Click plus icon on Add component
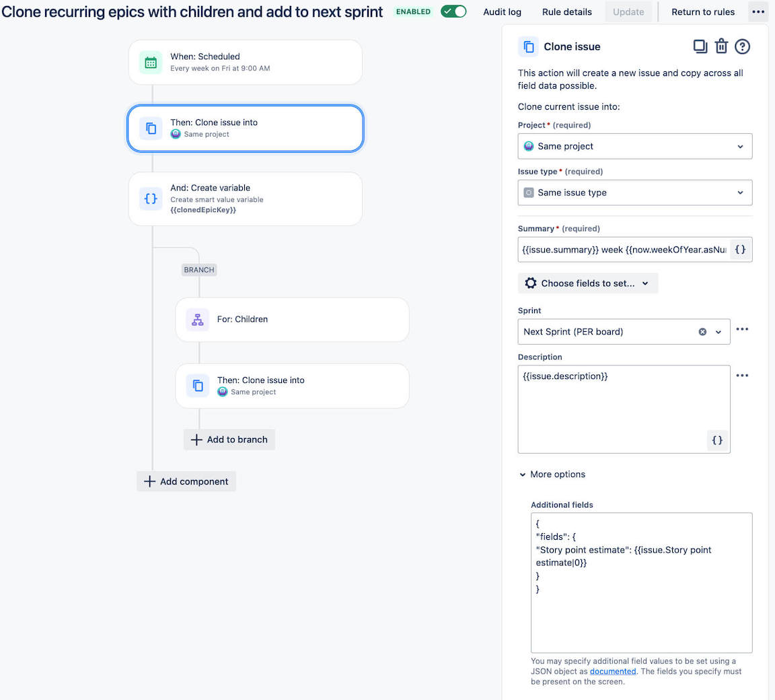The width and height of the screenshot is (775, 700). [x=149, y=481]
